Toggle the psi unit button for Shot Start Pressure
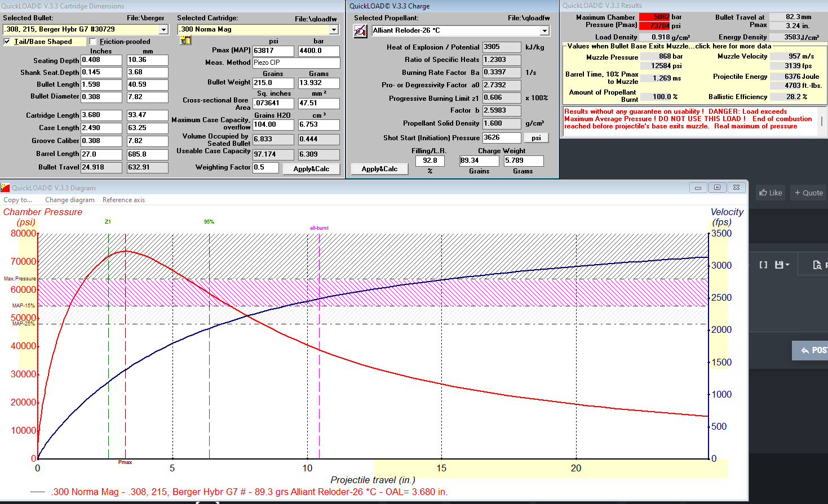This screenshot has width=828, height=504. pyautogui.click(x=536, y=138)
